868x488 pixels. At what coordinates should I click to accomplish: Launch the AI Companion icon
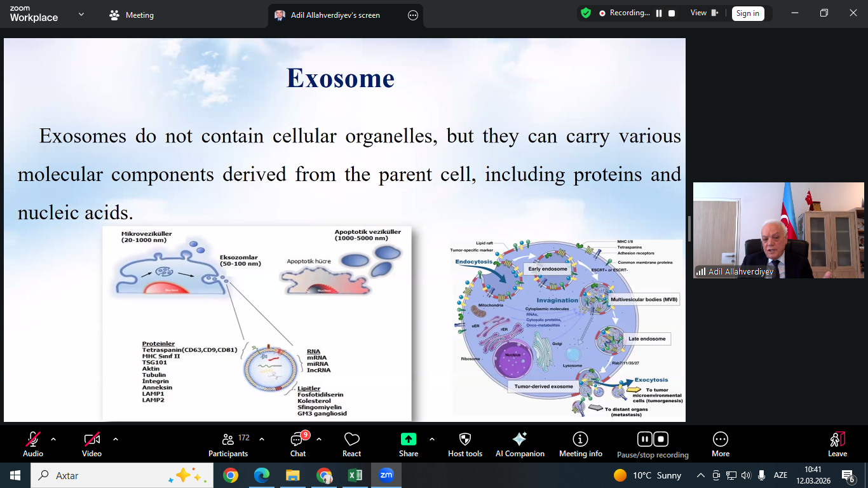520,439
